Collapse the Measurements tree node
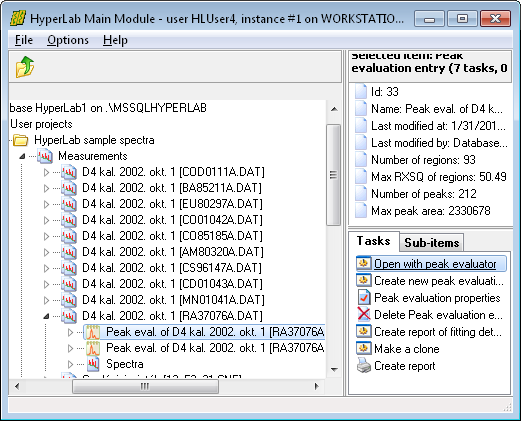 tap(22, 156)
